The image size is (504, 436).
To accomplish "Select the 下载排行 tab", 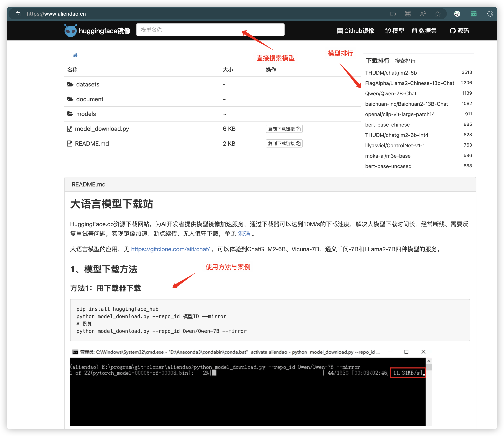I will pos(378,61).
